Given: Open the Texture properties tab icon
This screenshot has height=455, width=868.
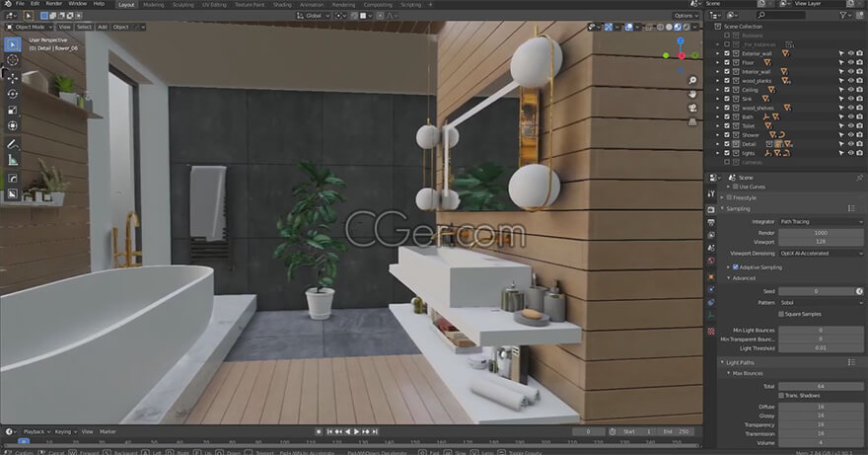Looking at the screenshot, I should click(x=711, y=331).
